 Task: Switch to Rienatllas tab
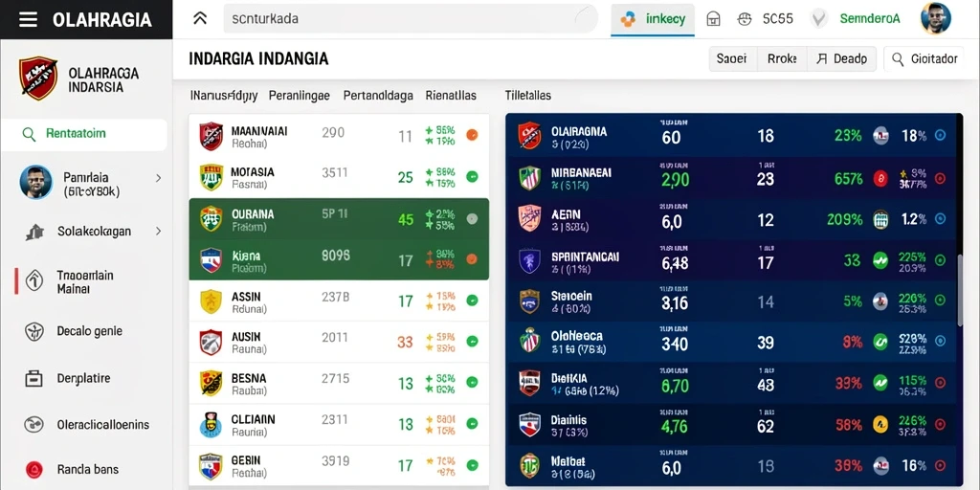point(451,96)
